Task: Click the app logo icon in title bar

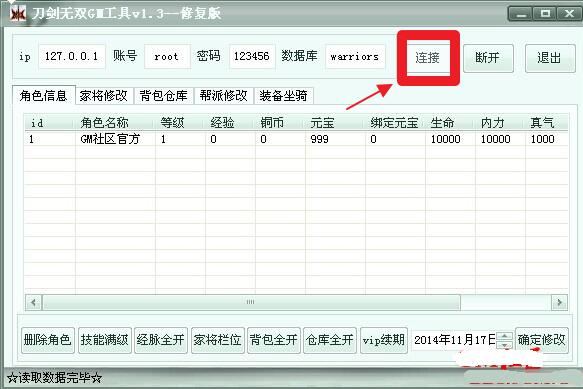Action: pyautogui.click(x=17, y=13)
